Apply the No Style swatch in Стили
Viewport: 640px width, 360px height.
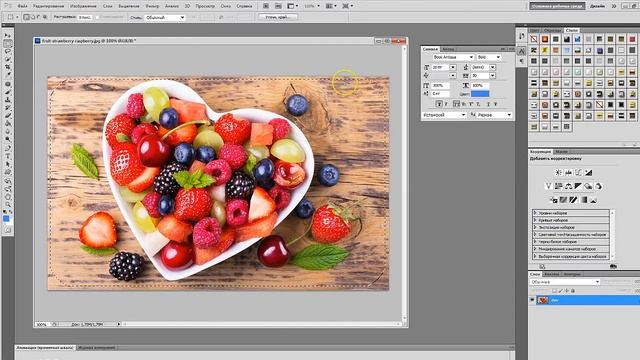[x=534, y=39]
